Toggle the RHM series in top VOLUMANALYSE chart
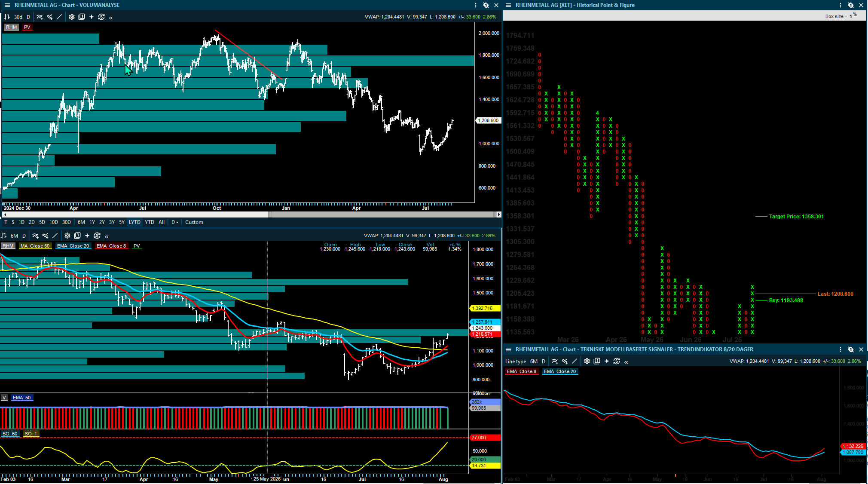Image resolution: width=868 pixels, height=484 pixels. [x=12, y=27]
